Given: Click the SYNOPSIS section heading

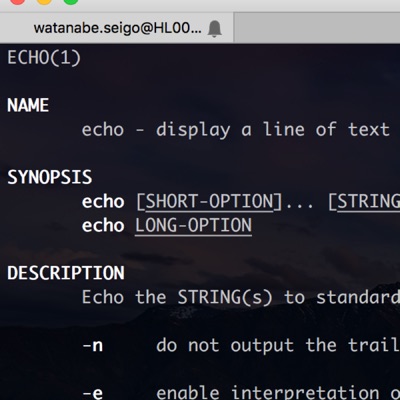Looking at the screenshot, I should pyautogui.click(x=50, y=177).
